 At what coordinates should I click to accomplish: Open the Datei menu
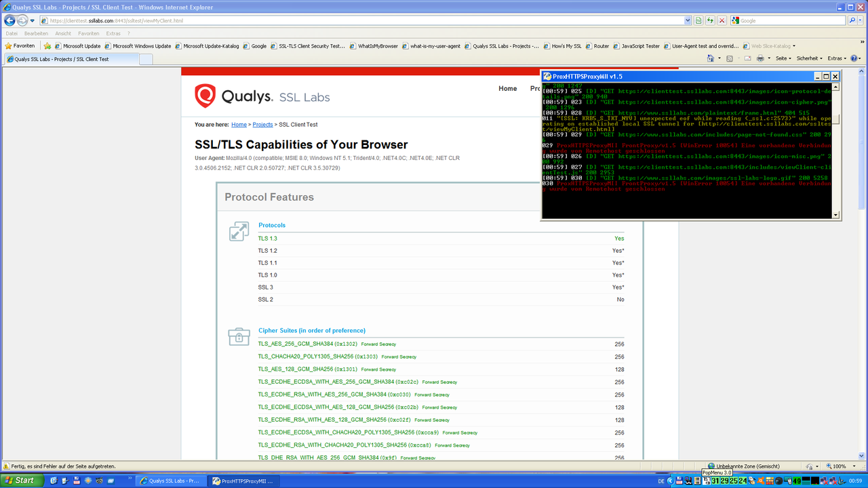[12, 33]
